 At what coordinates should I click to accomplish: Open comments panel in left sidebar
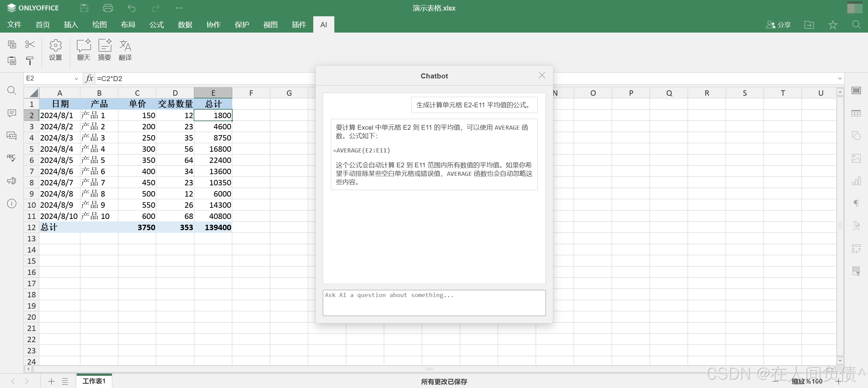[x=12, y=113]
